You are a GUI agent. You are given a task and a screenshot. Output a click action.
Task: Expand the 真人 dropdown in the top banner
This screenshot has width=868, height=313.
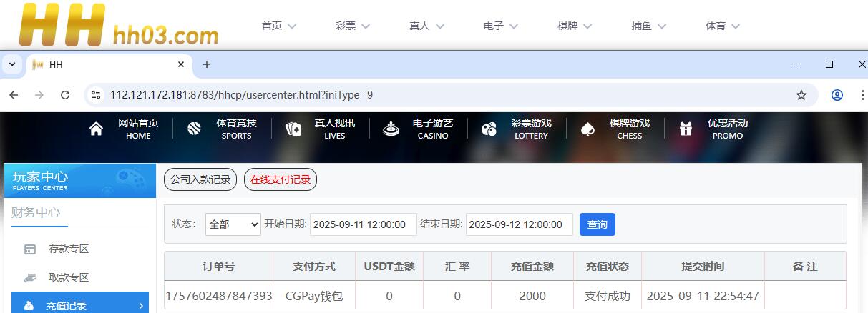(x=426, y=26)
